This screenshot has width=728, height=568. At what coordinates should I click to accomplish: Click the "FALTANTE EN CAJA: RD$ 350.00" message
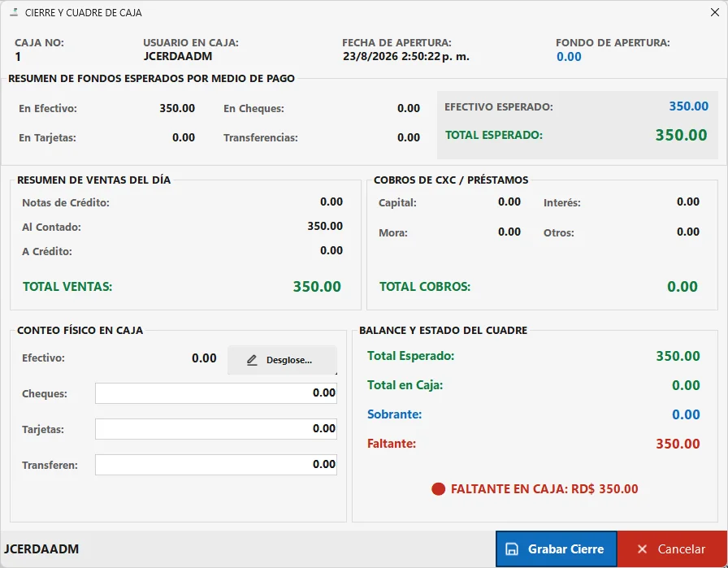pyautogui.click(x=544, y=489)
